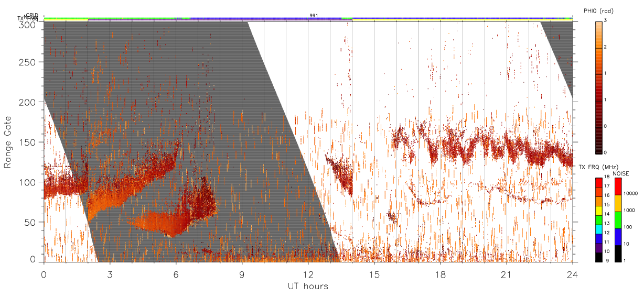Viewport: 644px width, 297px height.
Task: Click the PHI0 colorbar gradient scale
Action: click(x=598, y=87)
